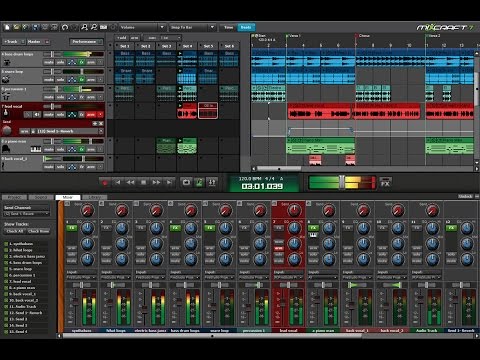Image resolution: width=480 pixels, height=360 pixels.
Task: Click the Undo icon in the toolbar
Action: point(65,27)
